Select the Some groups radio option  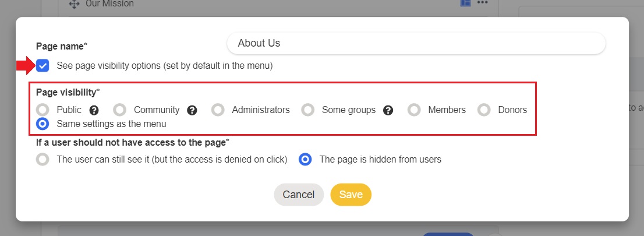point(308,110)
